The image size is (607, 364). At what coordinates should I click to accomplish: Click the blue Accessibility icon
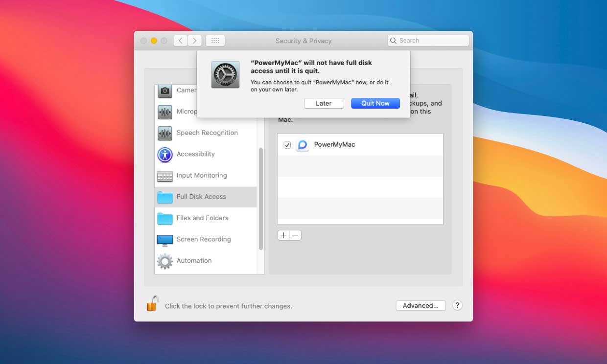pos(165,155)
